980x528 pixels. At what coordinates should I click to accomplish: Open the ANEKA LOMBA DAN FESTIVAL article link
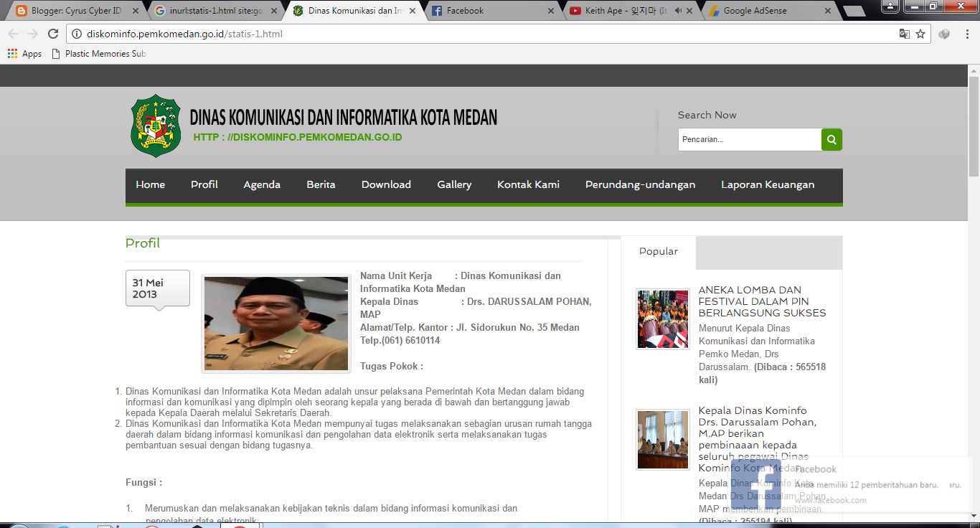click(x=762, y=301)
